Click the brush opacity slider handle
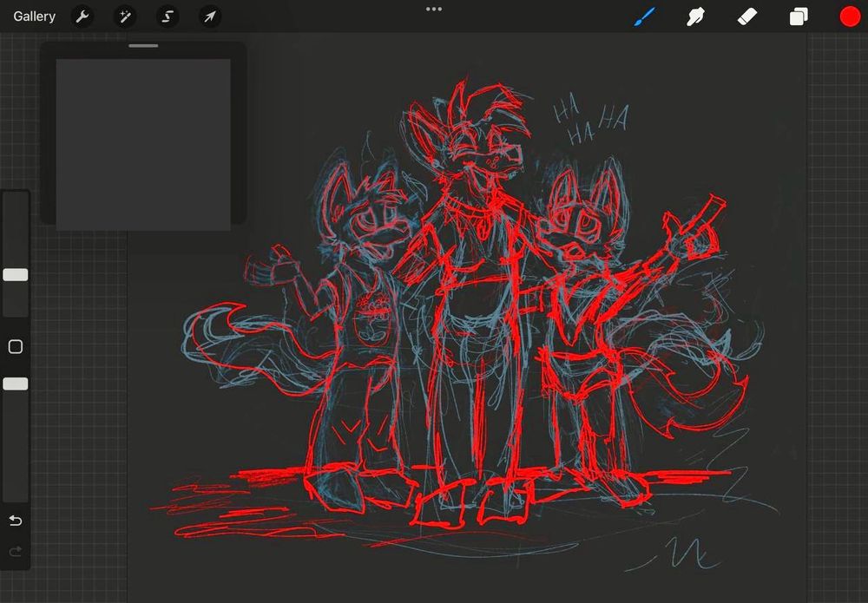This screenshot has height=603, width=868. pos(16,384)
